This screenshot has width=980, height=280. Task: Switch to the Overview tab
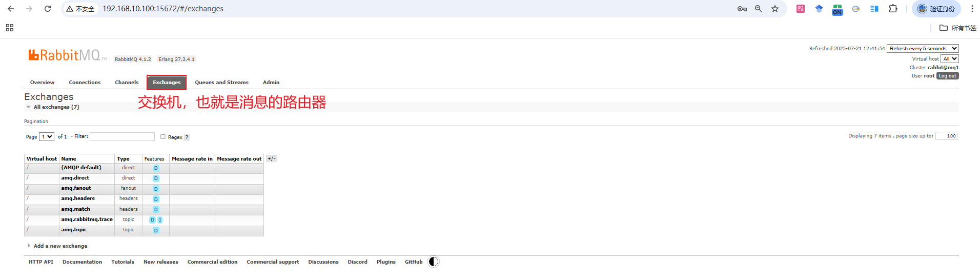tap(42, 82)
